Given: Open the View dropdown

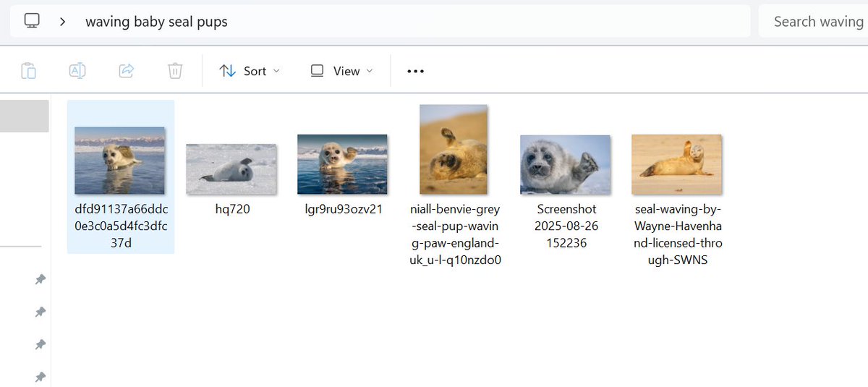Looking at the screenshot, I should tap(341, 71).
